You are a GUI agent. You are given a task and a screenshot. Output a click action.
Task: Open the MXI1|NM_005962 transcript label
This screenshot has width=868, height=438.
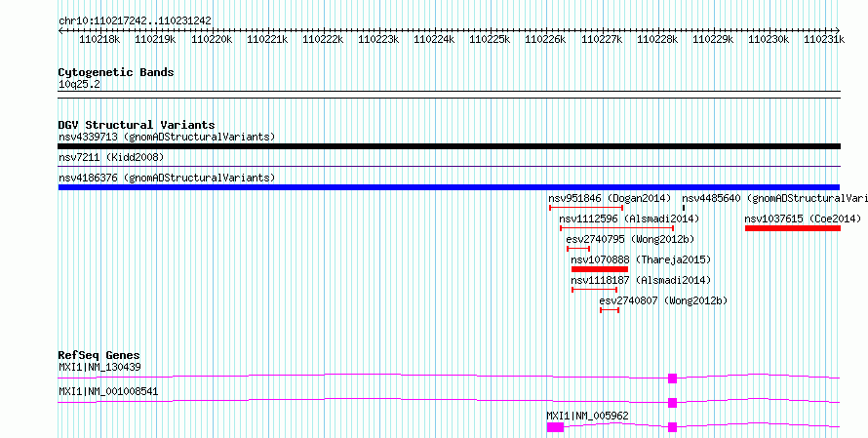[587, 417]
